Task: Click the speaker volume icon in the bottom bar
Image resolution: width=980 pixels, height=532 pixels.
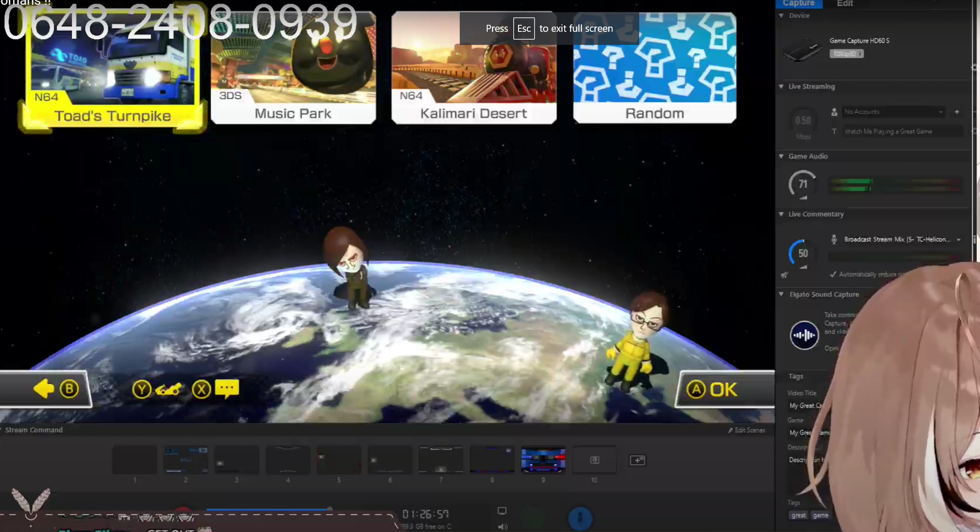Action: coord(502,527)
